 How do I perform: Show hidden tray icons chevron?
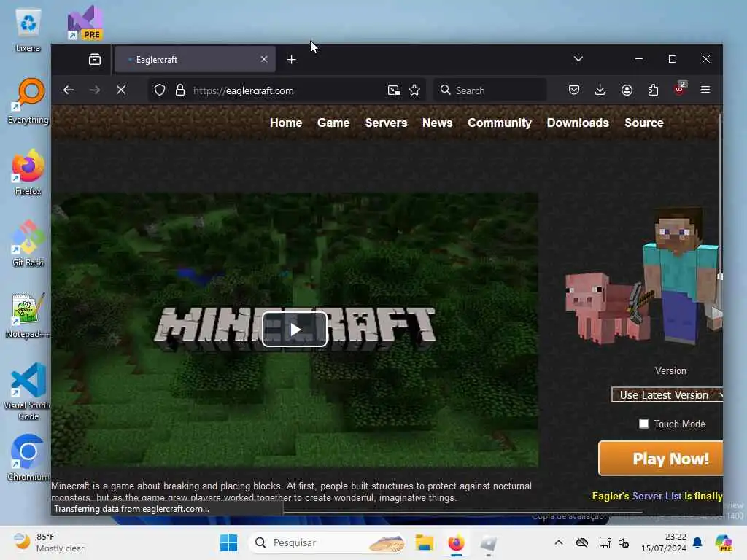[559, 542]
